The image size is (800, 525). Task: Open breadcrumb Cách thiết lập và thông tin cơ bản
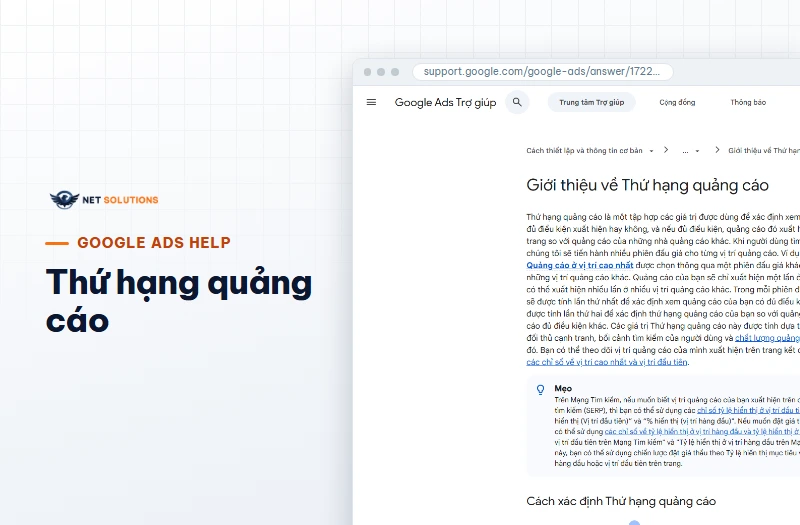pos(584,151)
